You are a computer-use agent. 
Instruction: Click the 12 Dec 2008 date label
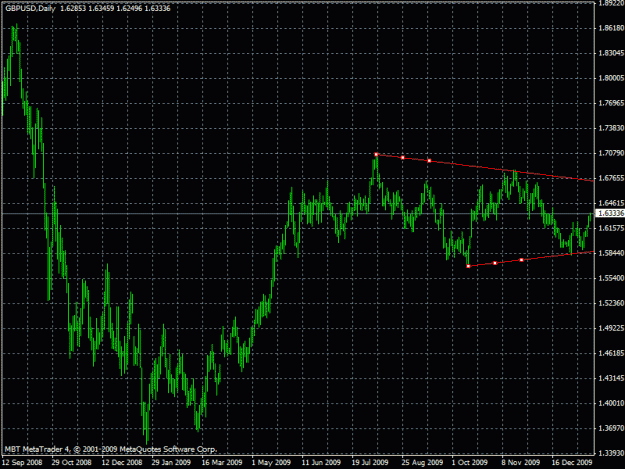pyautogui.click(x=122, y=463)
